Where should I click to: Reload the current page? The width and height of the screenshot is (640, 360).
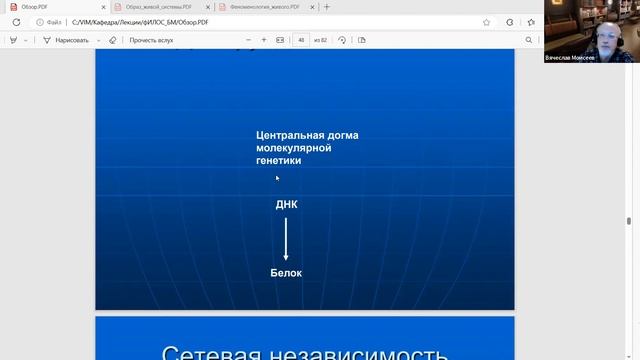click(x=16, y=22)
